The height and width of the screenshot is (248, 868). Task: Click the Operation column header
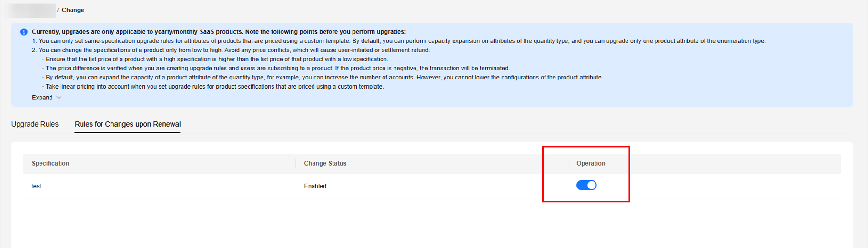(x=590, y=163)
